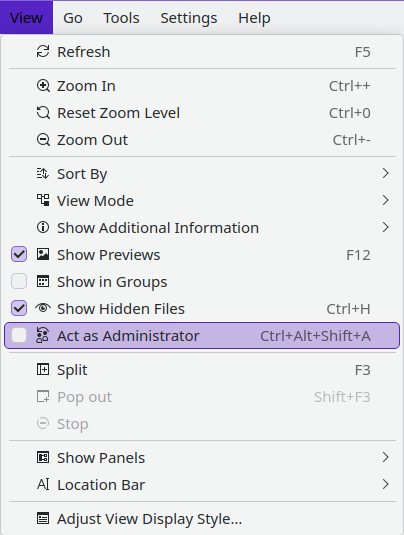Click the Act as Administrator icon
The image size is (404, 535).
click(x=43, y=335)
